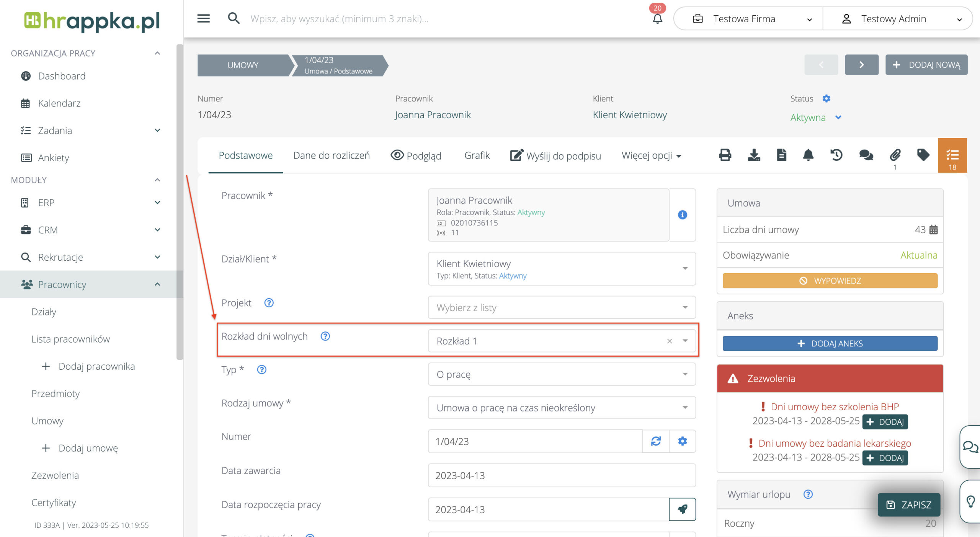Expand the Aktywna status dropdown
This screenshot has width=980, height=537.
pyautogui.click(x=838, y=118)
